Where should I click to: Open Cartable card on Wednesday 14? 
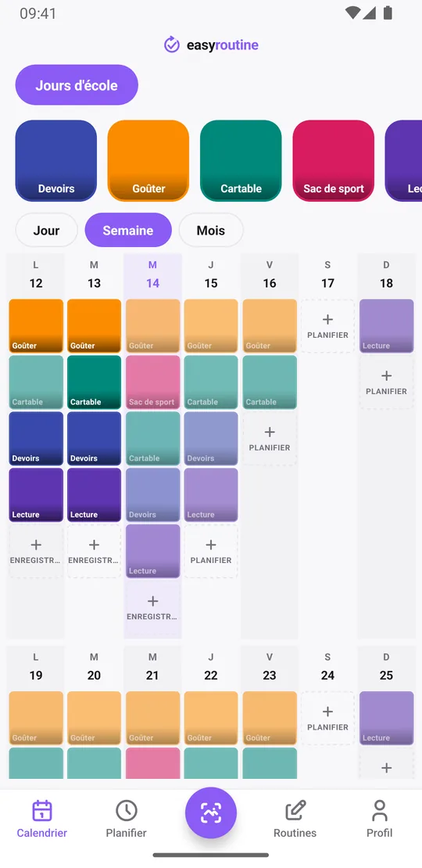pyautogui.click(x=152, y=439)
